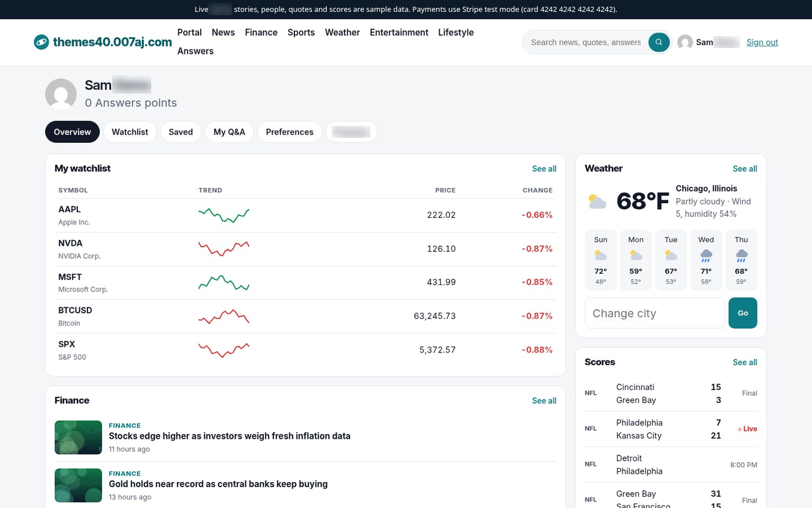812x508 pixels.
Task: Open the BTCUSD trend sparkline
Action: coord(224,316)
